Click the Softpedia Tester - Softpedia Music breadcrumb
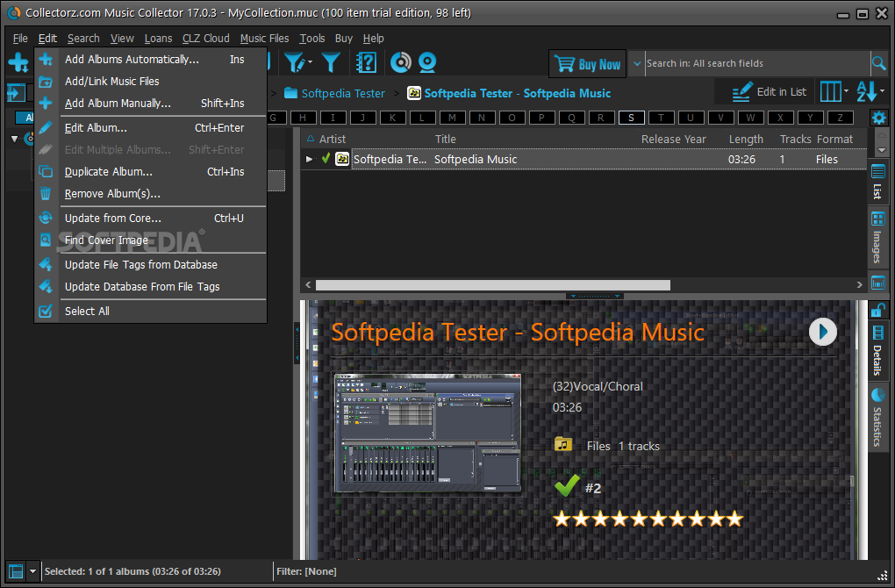895x588 pixels. 509,93
